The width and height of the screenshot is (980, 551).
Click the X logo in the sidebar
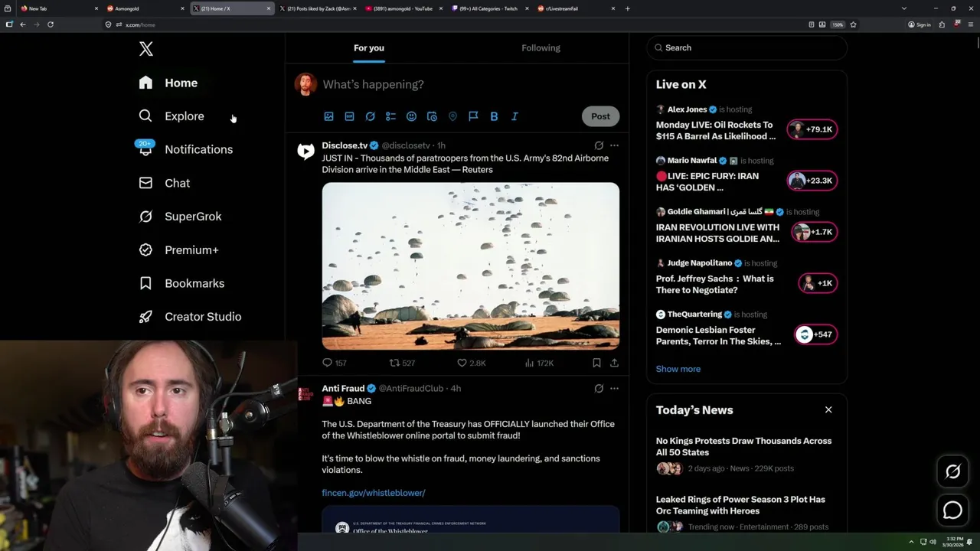coord(145,49)
